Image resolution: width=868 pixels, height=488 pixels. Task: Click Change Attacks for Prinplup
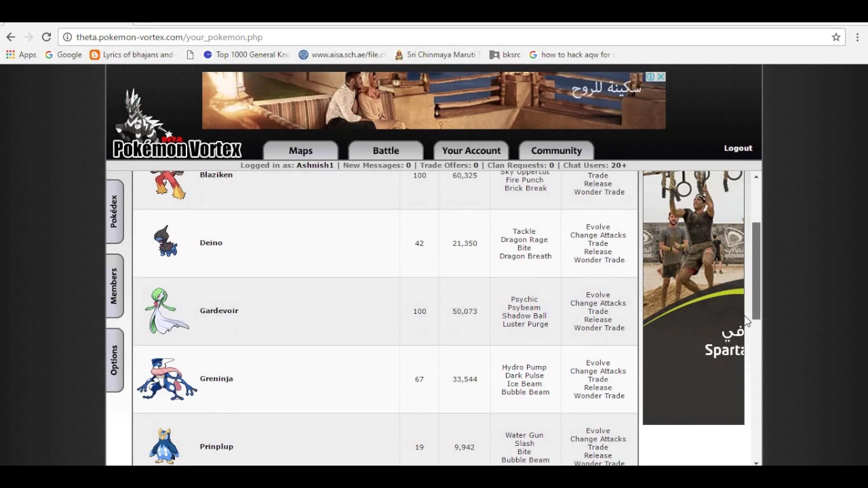pyautogui.click(x=598, y=439)
